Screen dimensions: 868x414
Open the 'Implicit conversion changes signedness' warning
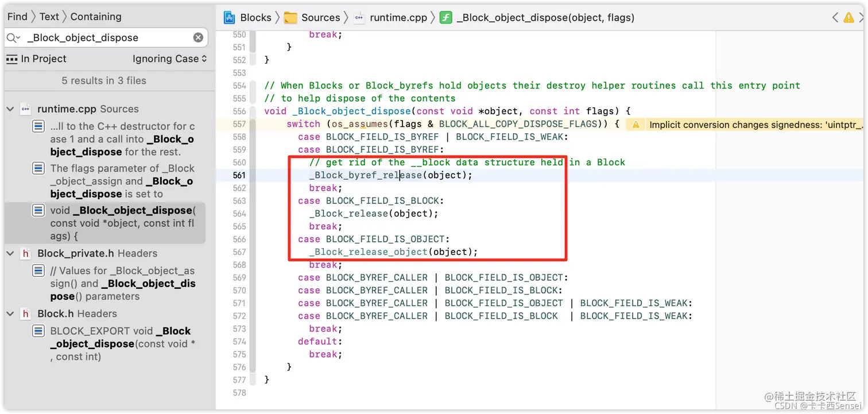tap(755, 125)
